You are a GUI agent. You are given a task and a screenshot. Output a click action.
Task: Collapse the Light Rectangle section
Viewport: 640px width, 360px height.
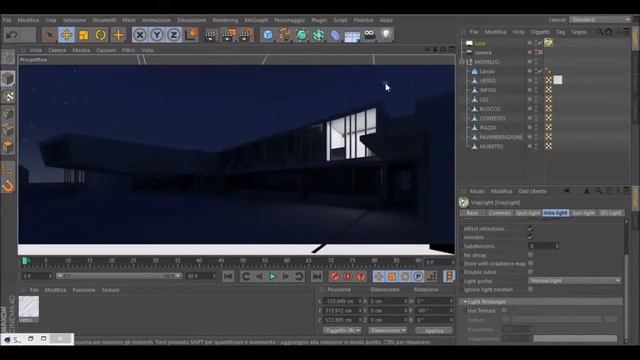[x=465, y=302]
